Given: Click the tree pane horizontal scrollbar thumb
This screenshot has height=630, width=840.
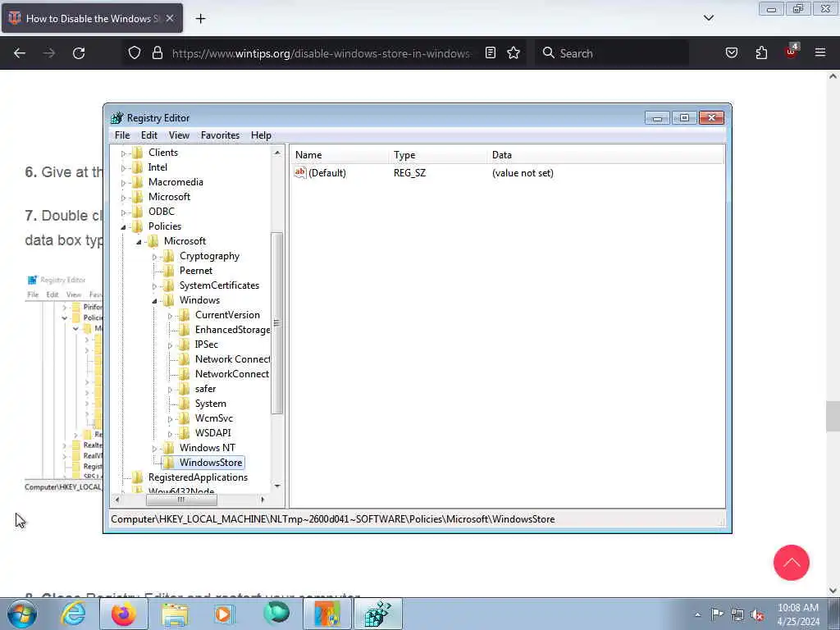Looking at the screenshot, I should coord(181,500).
